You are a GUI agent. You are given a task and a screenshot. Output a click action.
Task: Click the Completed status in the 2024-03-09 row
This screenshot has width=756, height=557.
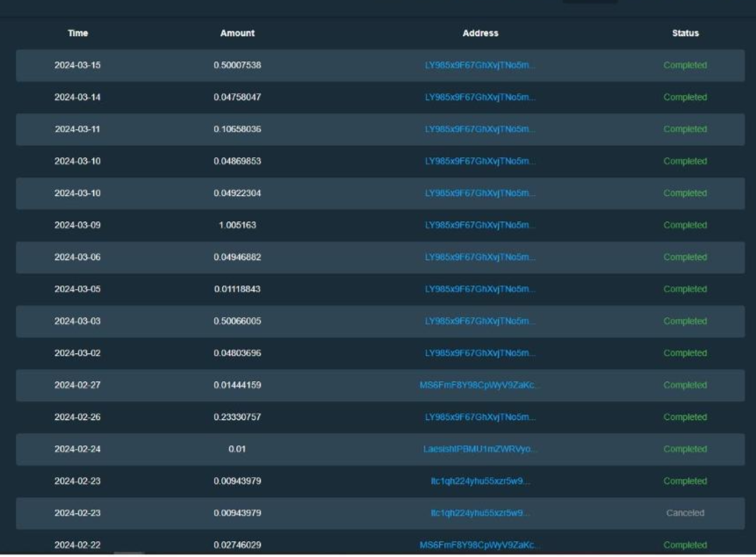pyautogui.click(x=685, y=225)
